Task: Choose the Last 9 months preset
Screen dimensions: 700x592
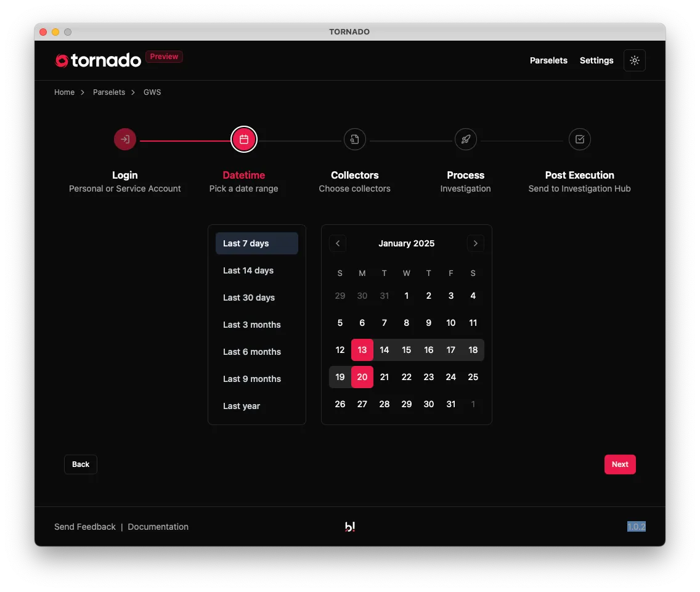Action: 257,379
